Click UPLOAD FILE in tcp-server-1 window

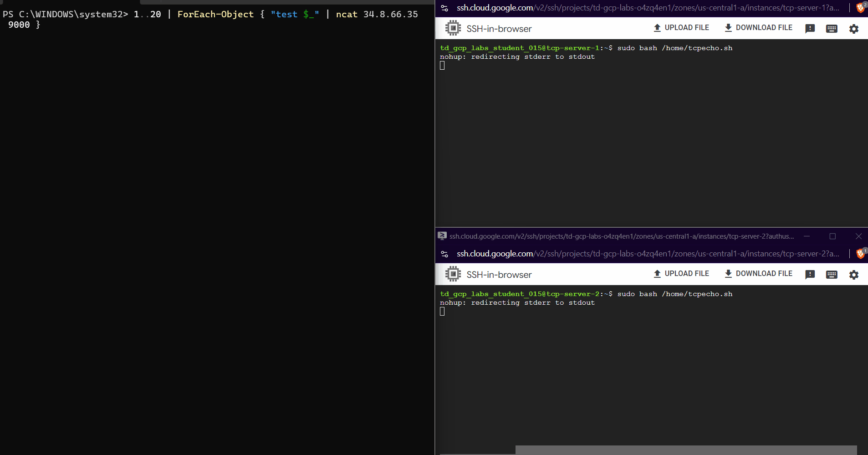tap(681, 28)
